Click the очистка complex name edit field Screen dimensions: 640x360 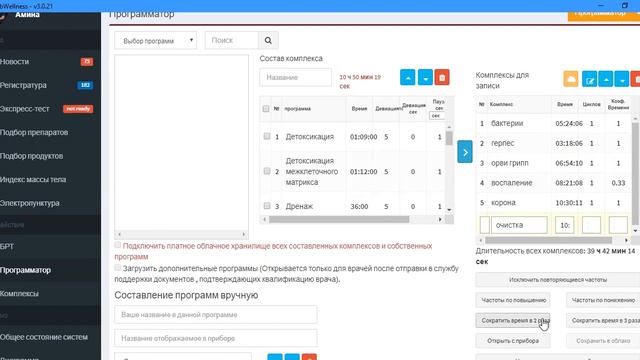coord(519,225)
